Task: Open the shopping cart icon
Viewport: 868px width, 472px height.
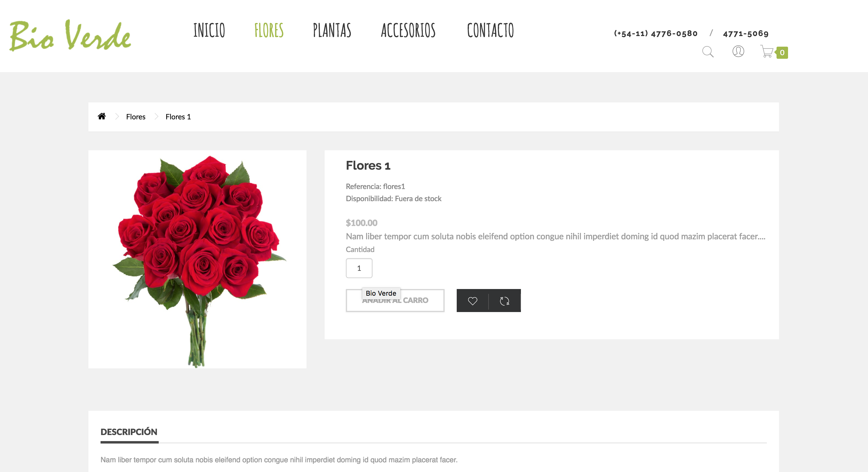Action: pos(767,51)
